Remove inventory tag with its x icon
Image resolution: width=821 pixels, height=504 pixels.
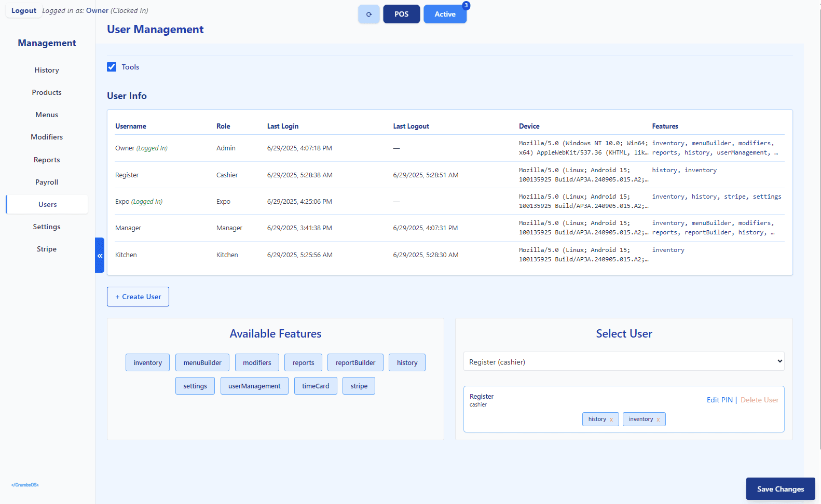point(658,419)
